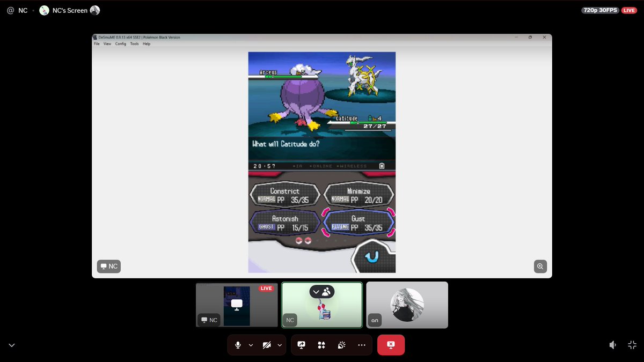The height and width of the screenshot is (362, 644).
Task: Click the 720p 30FPS quality badge
Action: click(x=601, y=10)
